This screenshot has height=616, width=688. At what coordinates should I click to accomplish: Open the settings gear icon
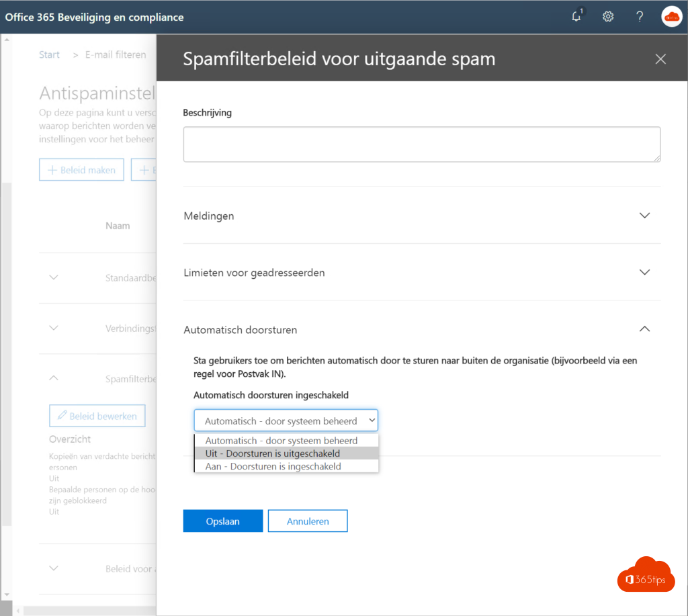coord(608,17)
